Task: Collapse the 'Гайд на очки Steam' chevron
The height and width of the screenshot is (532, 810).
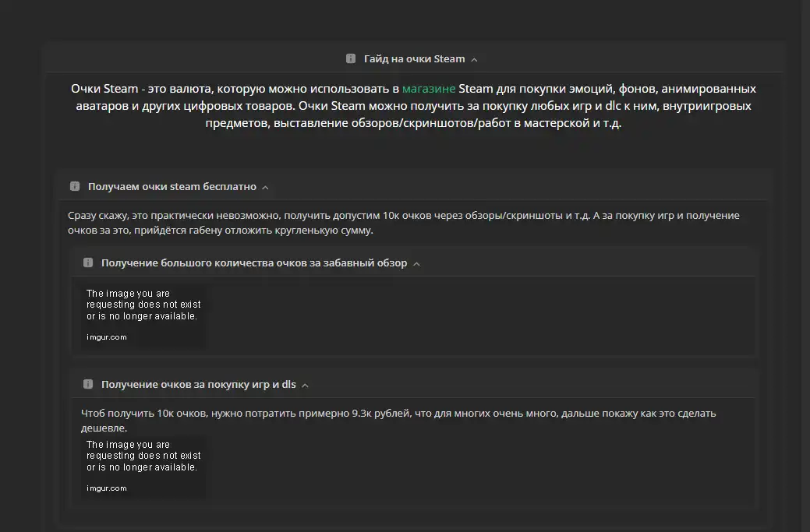Action: [474, 60]
